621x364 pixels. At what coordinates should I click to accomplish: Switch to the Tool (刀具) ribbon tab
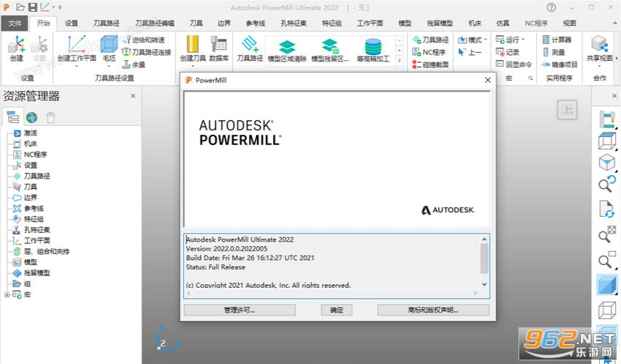(x=196, y=23)
